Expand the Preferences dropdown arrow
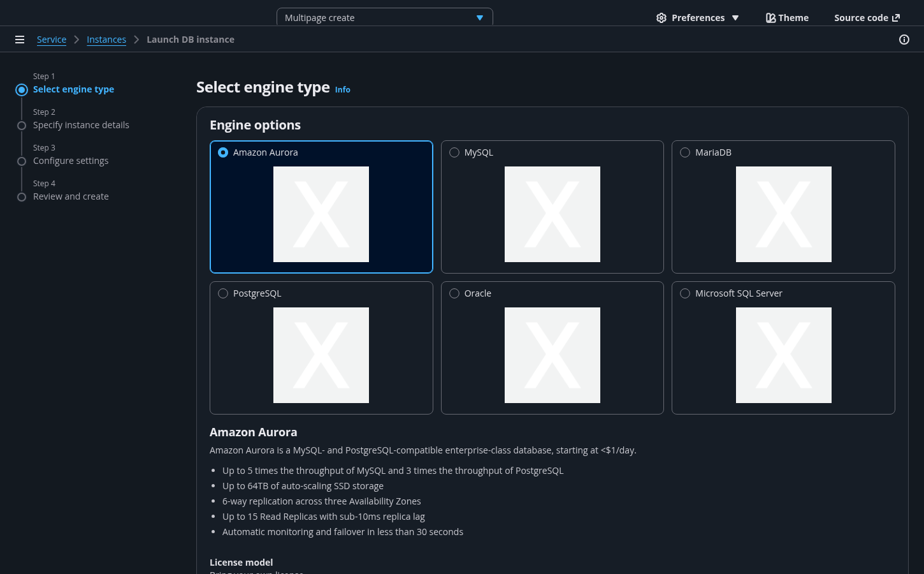Screen dimensions: 924x574 tap(735, 18)
